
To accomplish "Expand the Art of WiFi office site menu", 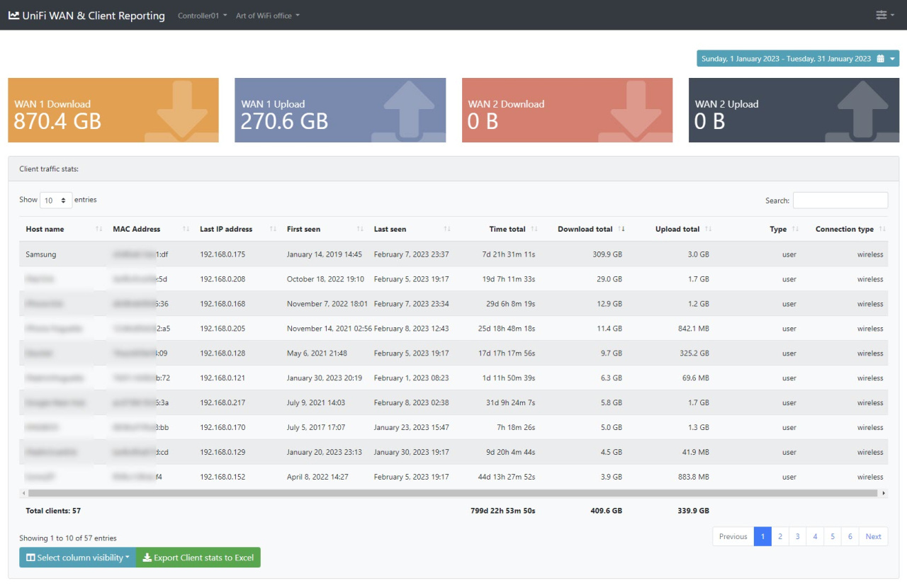I will click(267, 16).
